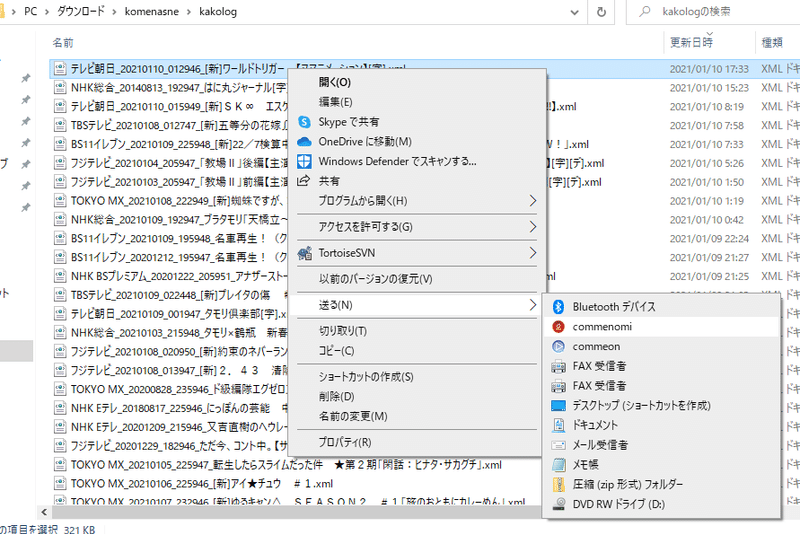
Task: Click chevron before ダウンロード in breadcrumb
Action: click(x=47, y=12)
